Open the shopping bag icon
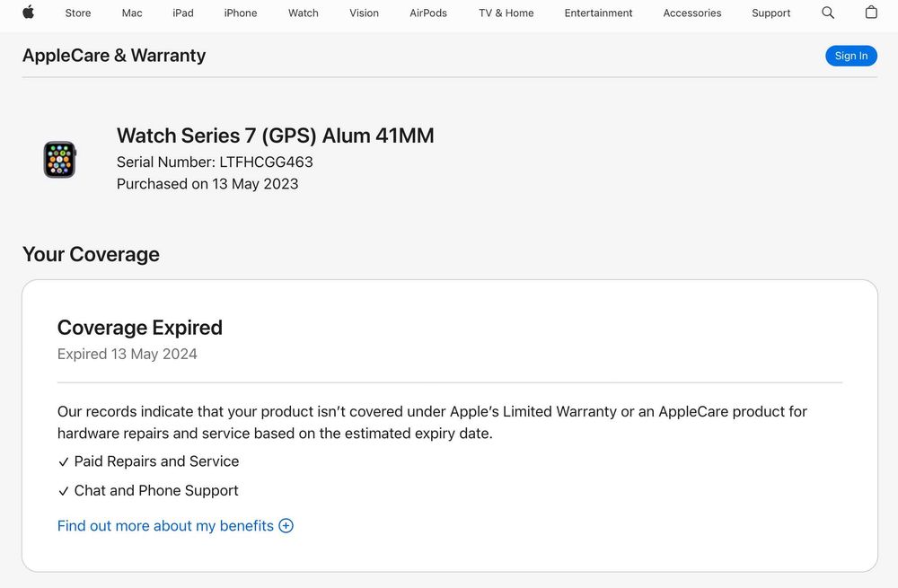 (871, 13)
